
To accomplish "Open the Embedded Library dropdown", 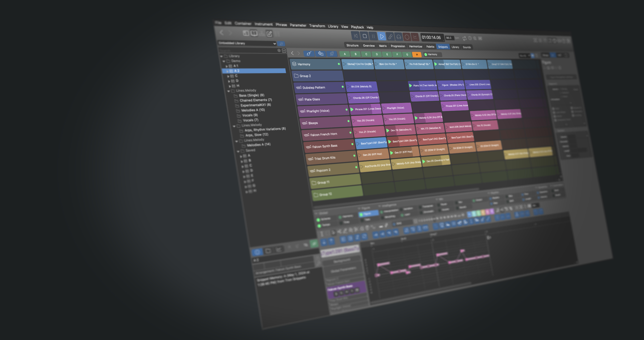I will [x=247, y=43].
